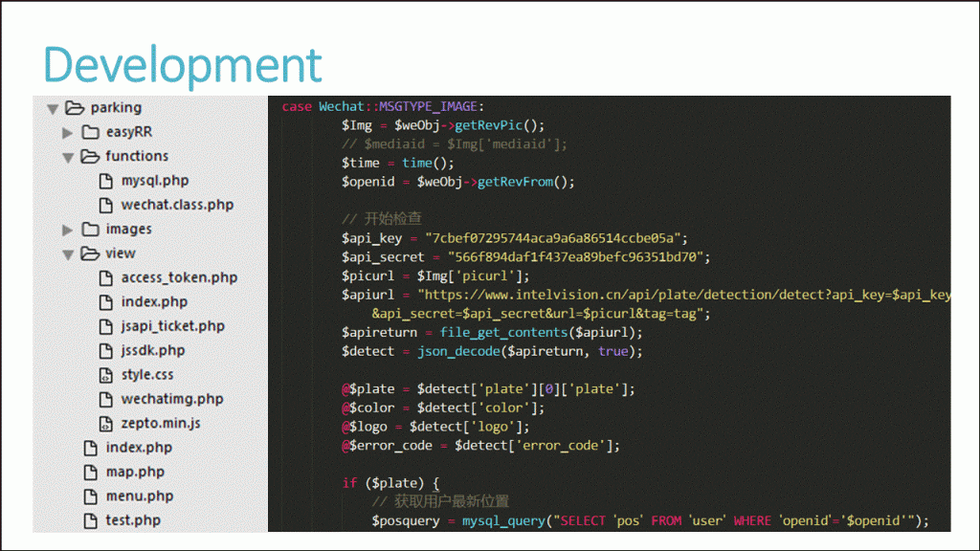Select the parking root folder name

click(x=116, y=108)
